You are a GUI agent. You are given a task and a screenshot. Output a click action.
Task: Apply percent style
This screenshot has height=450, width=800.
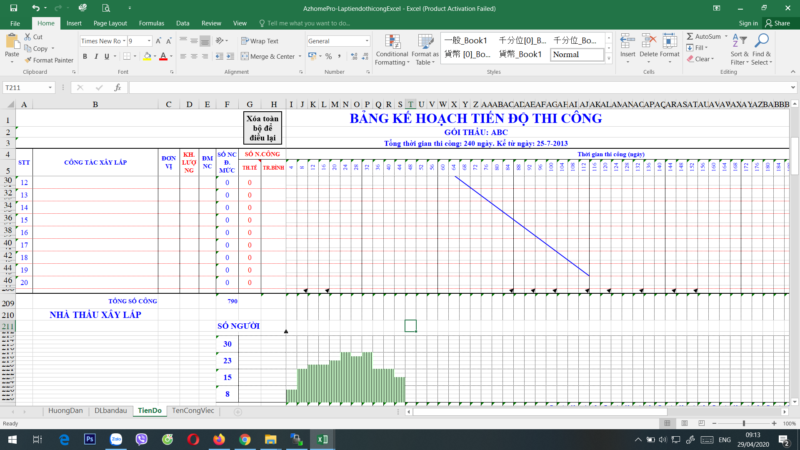tap(329, 56)
